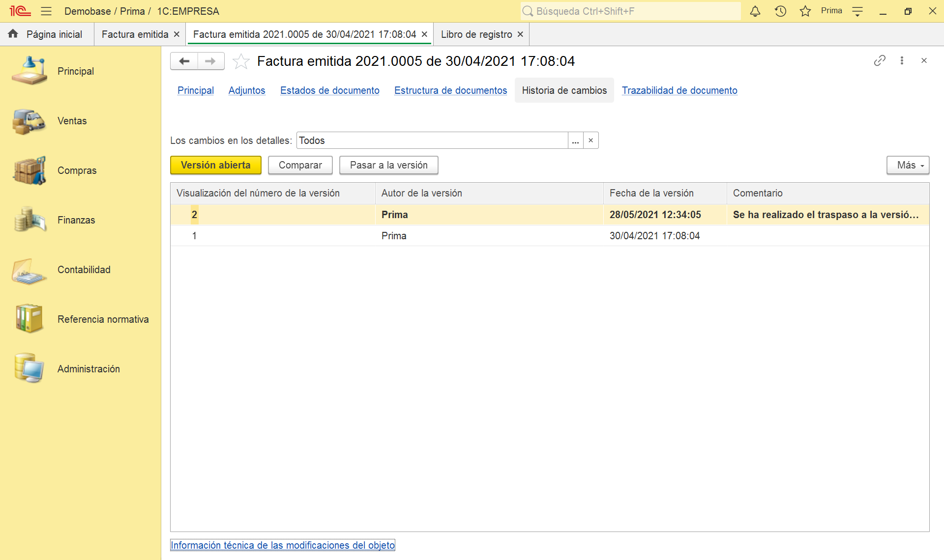The height and width of the screenshot is (560, 944).
Task: Copy link to document icon
Action: pos(880,60)
